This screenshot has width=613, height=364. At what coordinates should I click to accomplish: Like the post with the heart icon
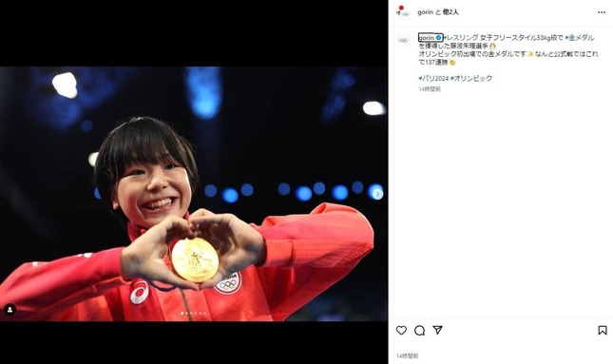point(401,331)
